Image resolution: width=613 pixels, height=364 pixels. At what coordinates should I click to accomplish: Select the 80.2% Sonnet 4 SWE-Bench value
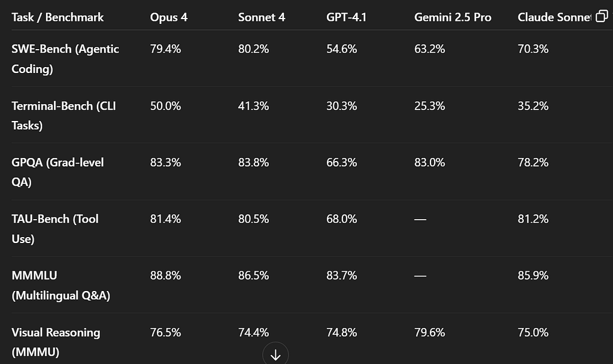253,49
